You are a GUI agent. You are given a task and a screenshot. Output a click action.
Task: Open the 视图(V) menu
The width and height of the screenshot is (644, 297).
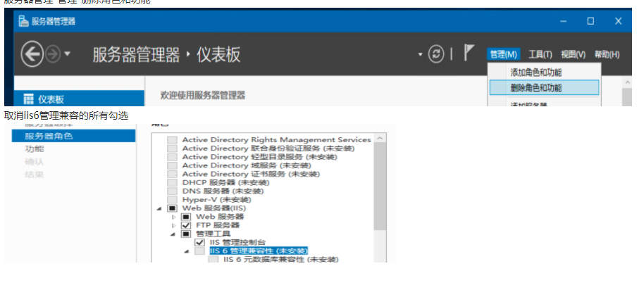(x=573, y=54)
